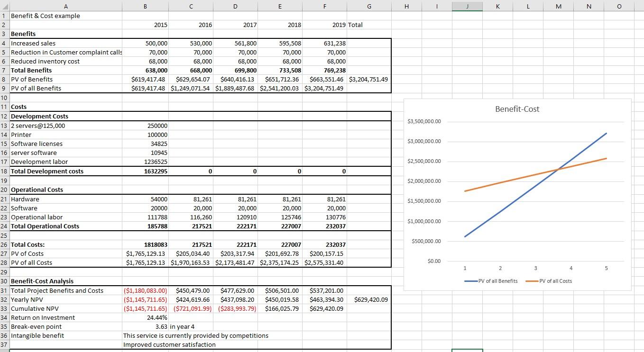Image resolution: width=644 pixels, height=352 pixels.
Task: Select the PV of all Costs legend entry
Action: 549,281
